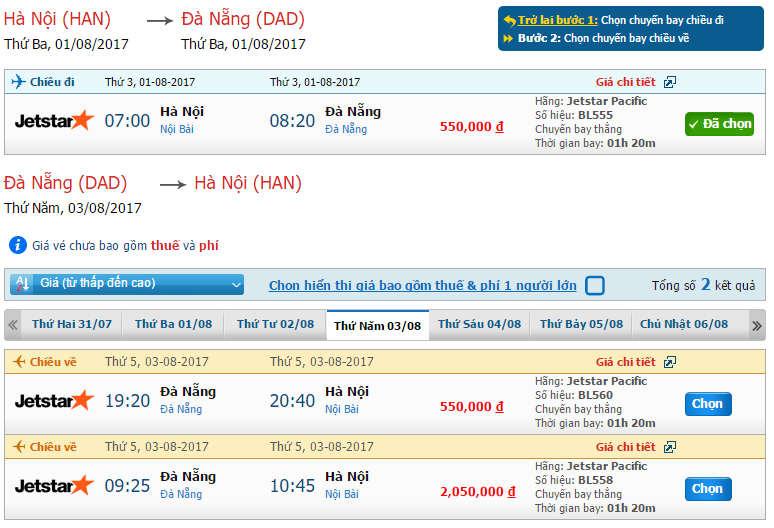Click the departure time 09:25
This screenshot has height=528, width=774.
point(127,486)
